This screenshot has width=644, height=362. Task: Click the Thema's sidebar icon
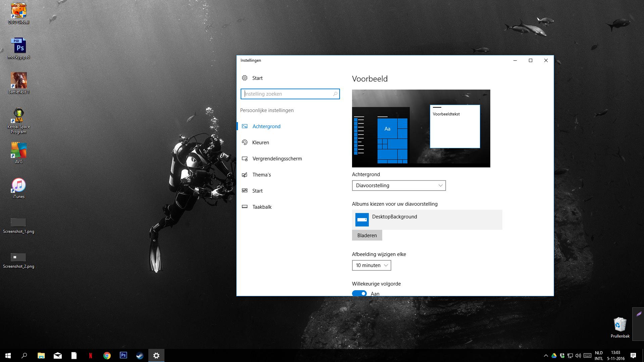(x=245, y=175)
